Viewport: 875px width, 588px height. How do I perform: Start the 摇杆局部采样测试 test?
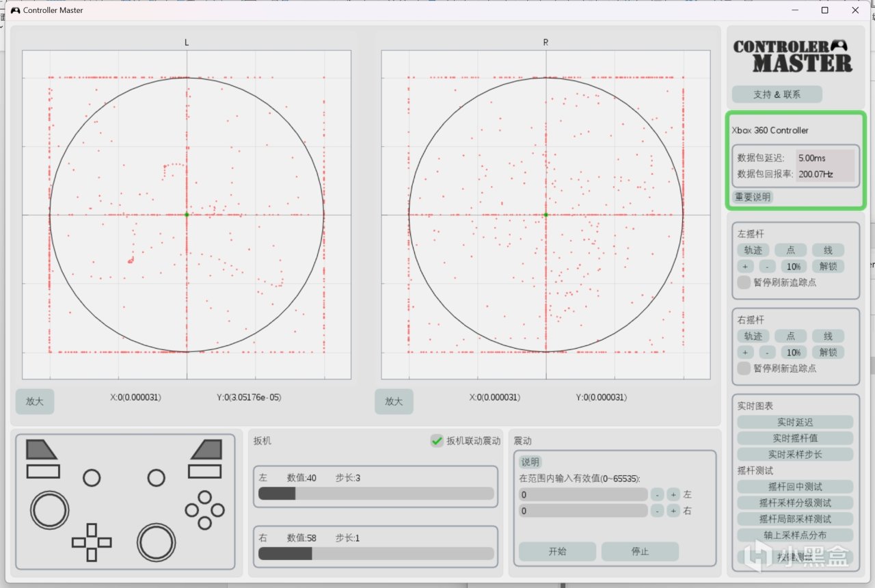pos(795,519)
